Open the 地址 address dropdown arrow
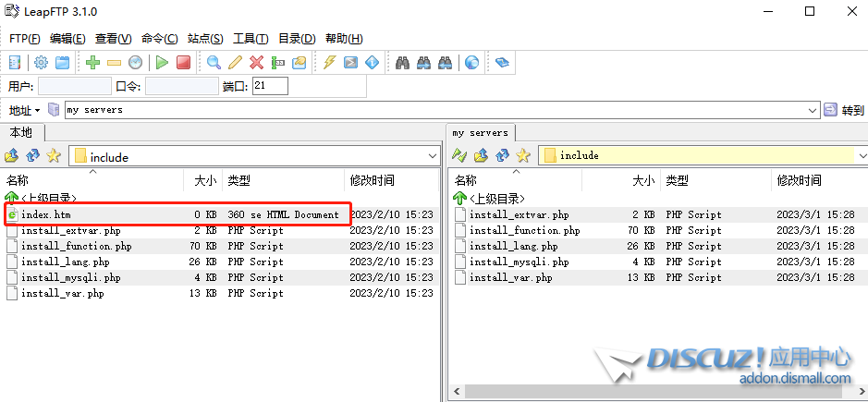 (37, 110)
